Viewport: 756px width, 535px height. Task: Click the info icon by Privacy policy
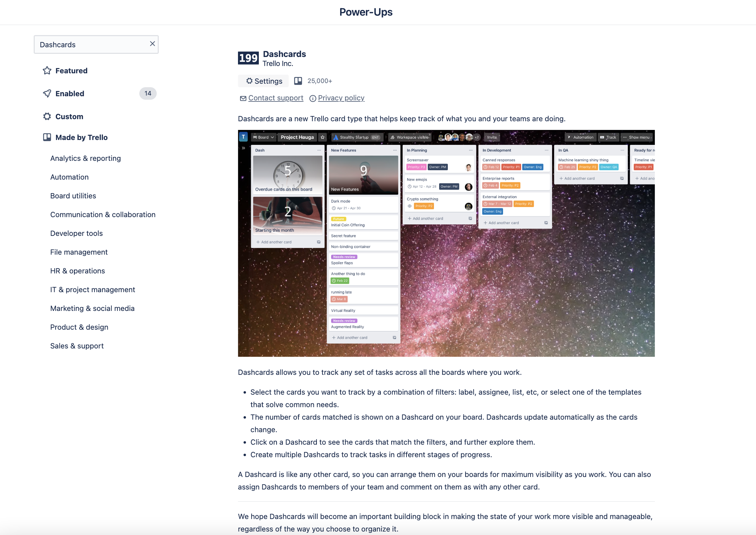click(x=313, y=99)
